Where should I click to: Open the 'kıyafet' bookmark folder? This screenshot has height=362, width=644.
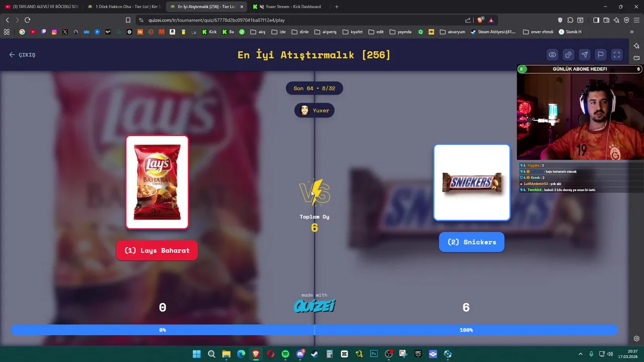[x=352, y=32]
